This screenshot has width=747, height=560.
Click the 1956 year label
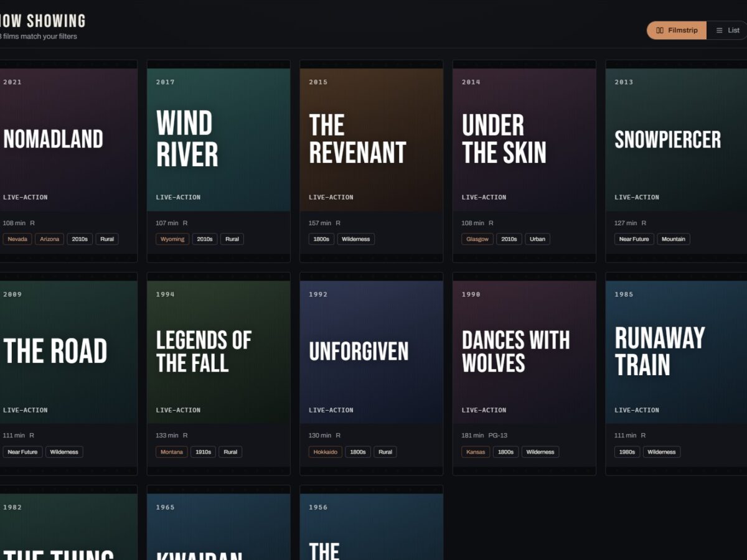(318, 507)
